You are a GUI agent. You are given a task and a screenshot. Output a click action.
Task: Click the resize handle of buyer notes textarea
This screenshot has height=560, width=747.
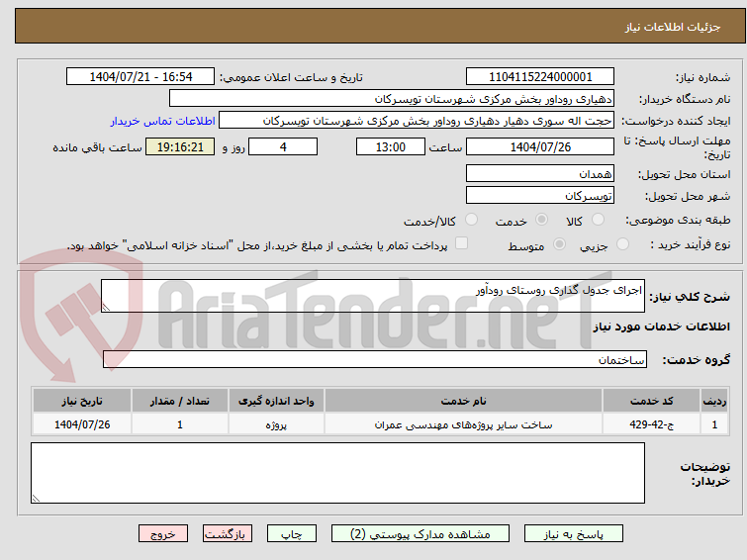[x=36, y=499]
